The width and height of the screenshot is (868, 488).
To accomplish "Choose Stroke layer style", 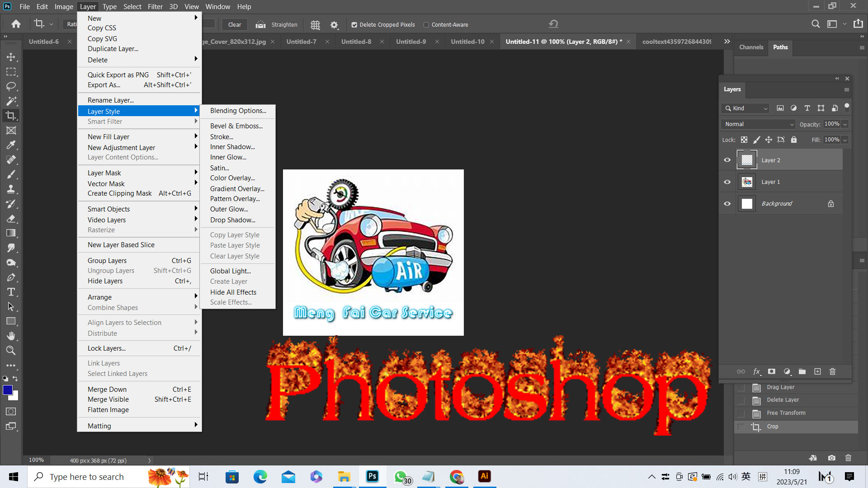I will click(222, 136).
